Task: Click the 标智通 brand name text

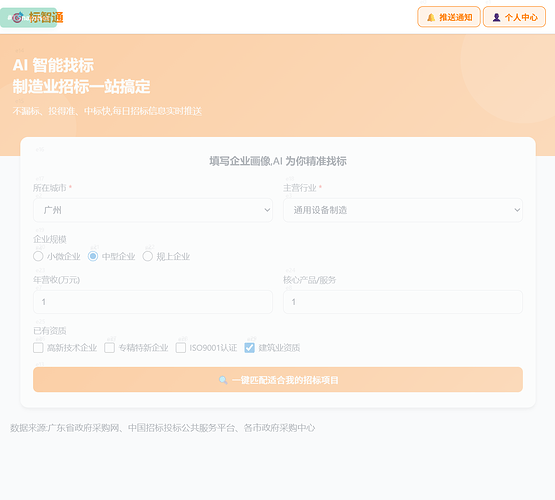Action: coord(46,17)
